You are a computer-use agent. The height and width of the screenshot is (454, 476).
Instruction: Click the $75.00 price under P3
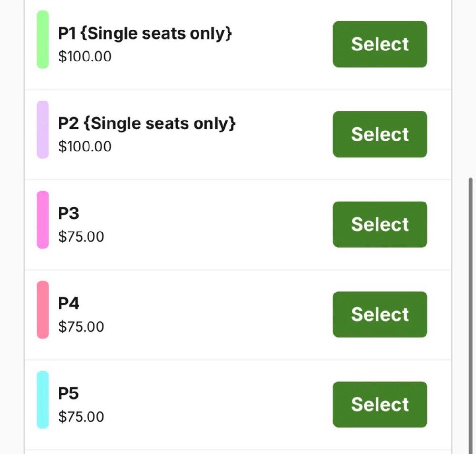(80, 236)
